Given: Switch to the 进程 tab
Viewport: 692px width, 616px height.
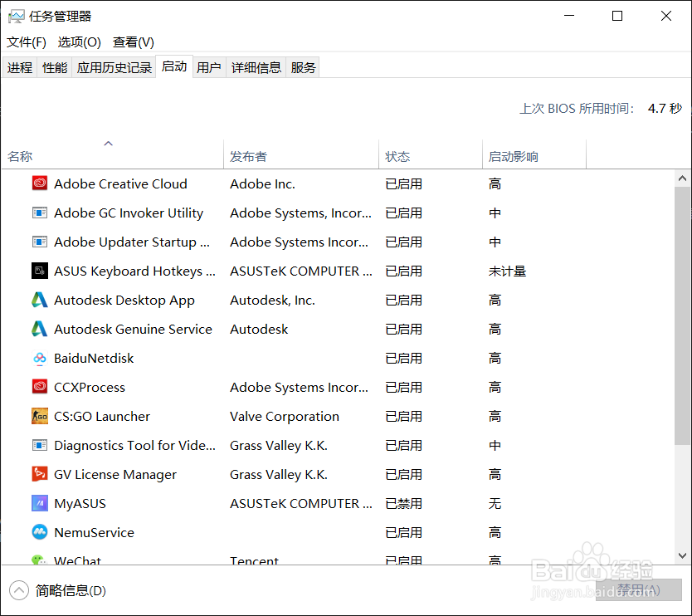Looking at the screenshot, I should click(20, 67).
